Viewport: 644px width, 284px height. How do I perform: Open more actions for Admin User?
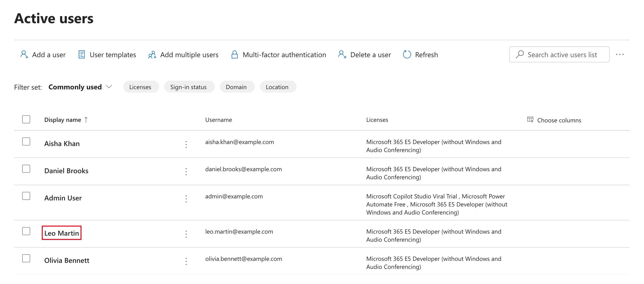click(x=186, y=199)
